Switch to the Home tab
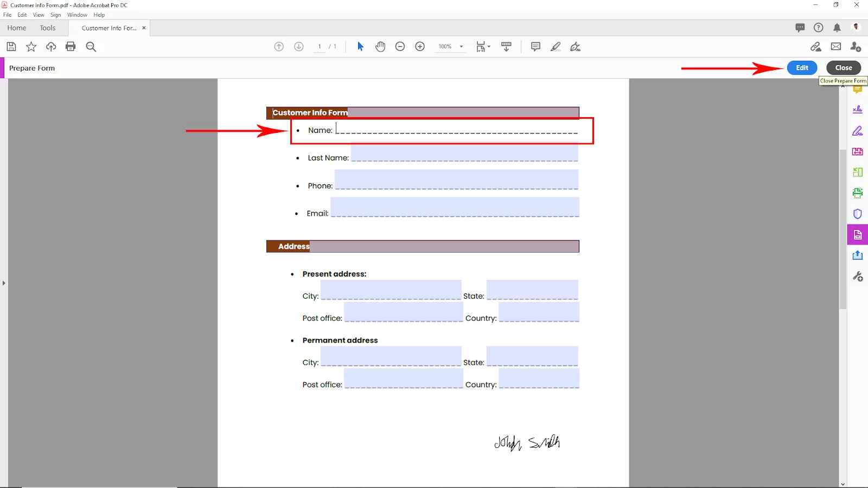Image resolution: width=868 pixels, height=488 pixels. coord(17,28)
